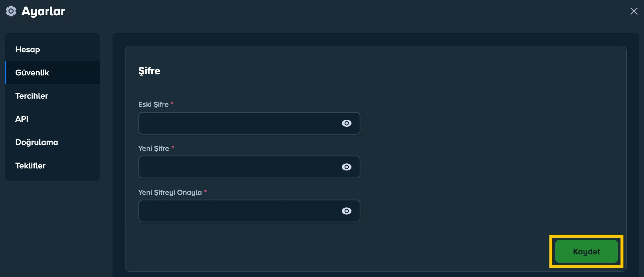Open the Hesap settings section

(x=28, y=49)
